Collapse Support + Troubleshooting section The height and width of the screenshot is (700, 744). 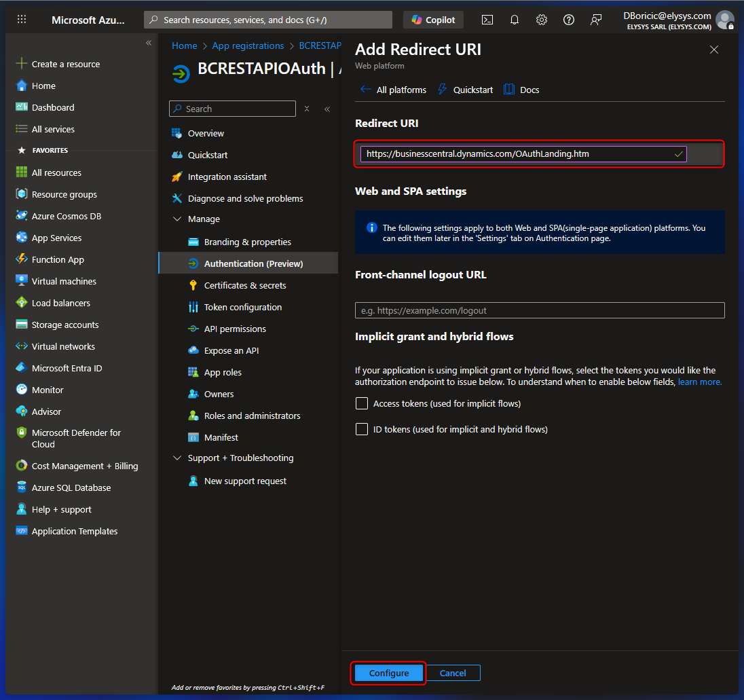(177, 458)
